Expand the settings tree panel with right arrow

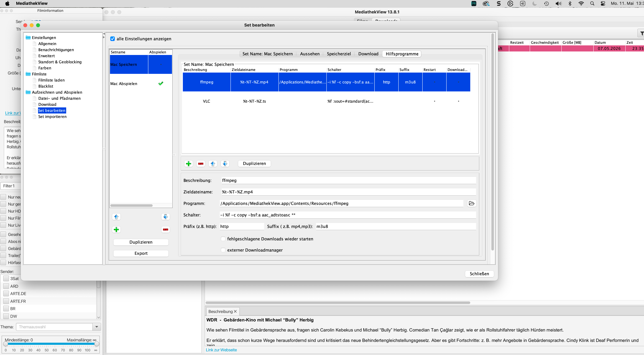(x=104, y=37)
